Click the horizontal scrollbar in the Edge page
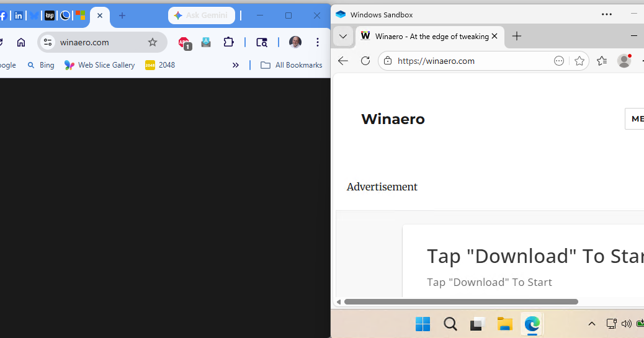 [x=460, y=302]
